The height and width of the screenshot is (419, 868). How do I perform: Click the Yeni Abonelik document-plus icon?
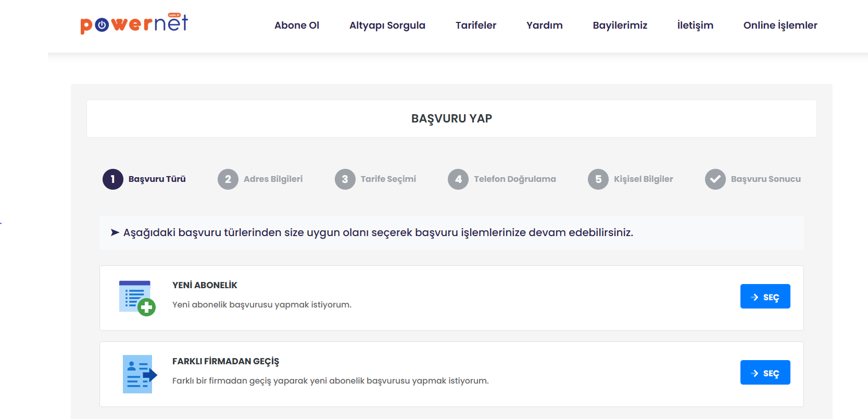pos(137,298)
